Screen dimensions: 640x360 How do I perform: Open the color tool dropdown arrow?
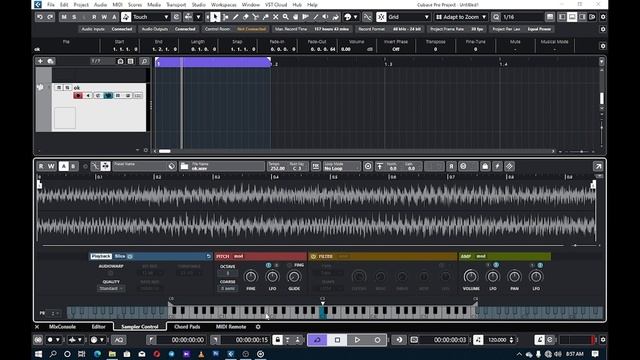tap(355, 17)
